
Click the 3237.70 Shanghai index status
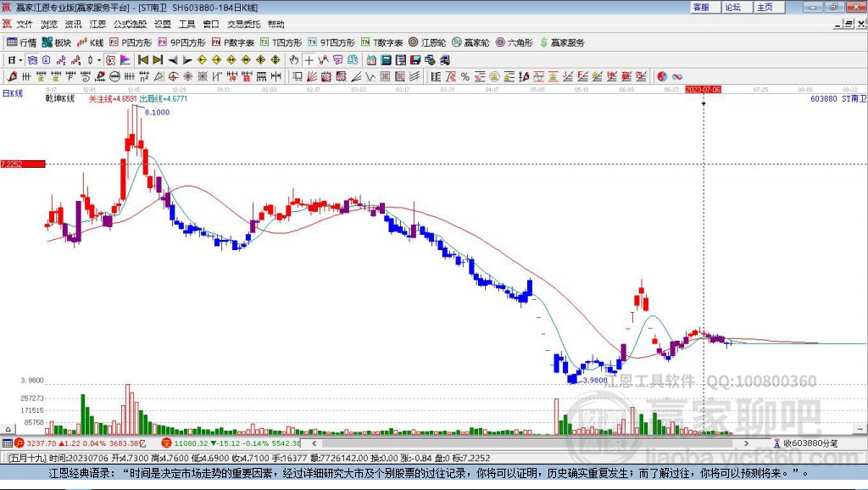pos(42,443)
